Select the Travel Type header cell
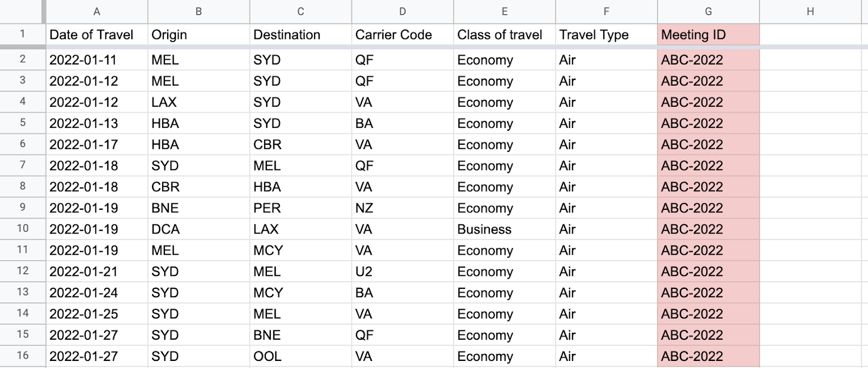Image resolution: width=868 pixels, height=368 pixels. (607, 35)
